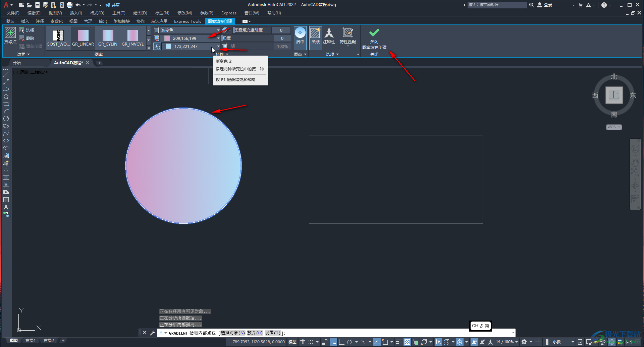The height and width of the screenshot is (347, 644).
Task: Open the 修改(M) menu
Action: click(x=184, y=13)
